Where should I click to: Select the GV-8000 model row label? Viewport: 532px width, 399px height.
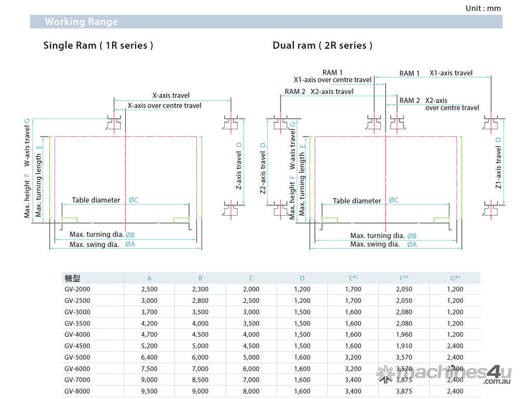(77, 391)
